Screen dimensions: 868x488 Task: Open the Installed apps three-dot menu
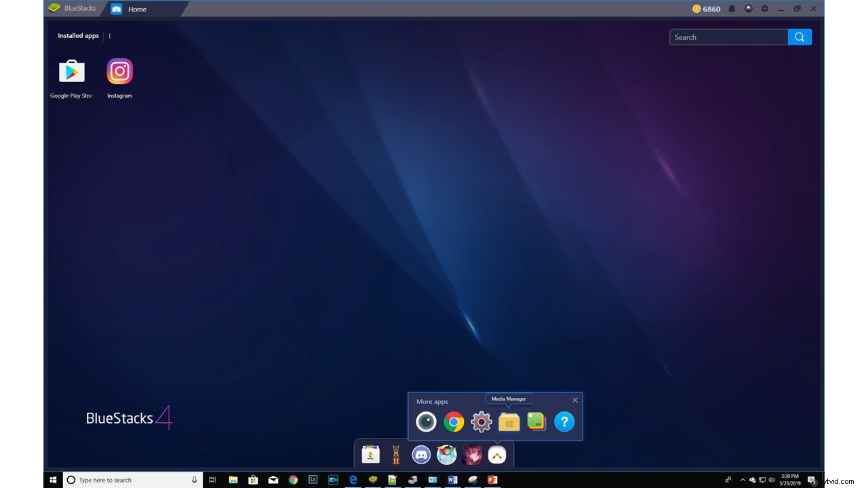click(x=109, y=35)
